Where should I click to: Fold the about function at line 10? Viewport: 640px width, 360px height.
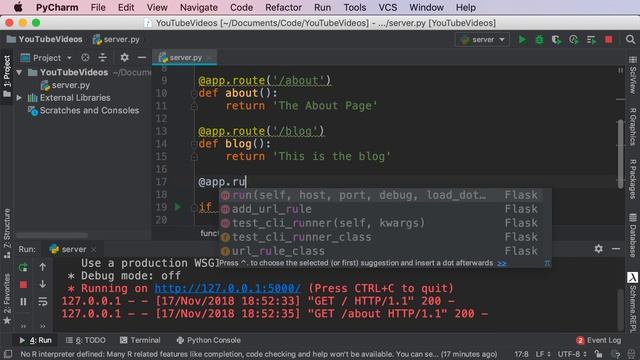coord(194,93)
